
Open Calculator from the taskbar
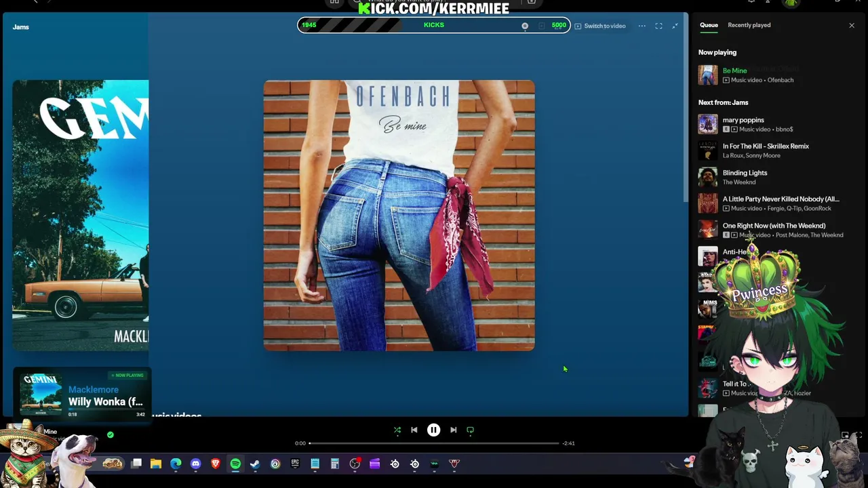334,464
